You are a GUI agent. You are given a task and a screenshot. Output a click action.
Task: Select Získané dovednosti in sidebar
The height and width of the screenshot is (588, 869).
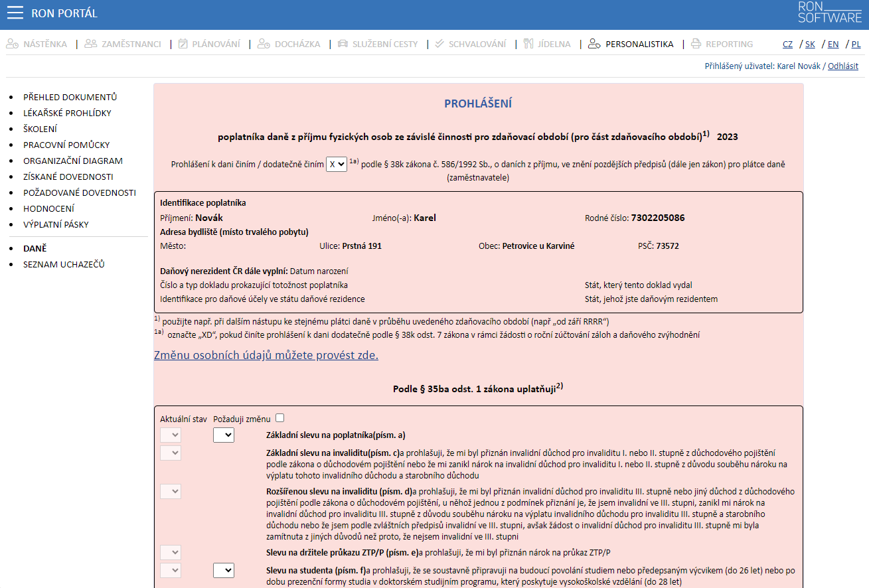pyautogui.click(x=68, y=177)
